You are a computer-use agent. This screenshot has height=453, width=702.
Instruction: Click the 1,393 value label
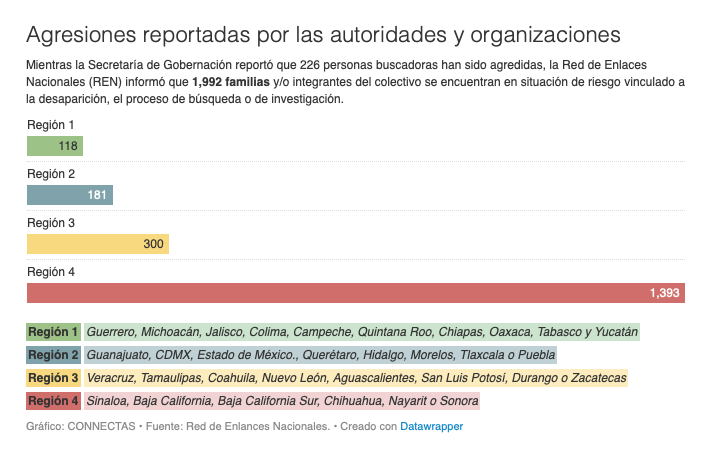click(x=664, y=293)
